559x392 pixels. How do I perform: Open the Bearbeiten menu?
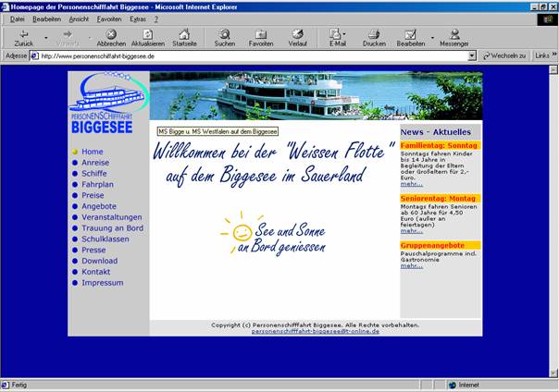coord(46,19)
